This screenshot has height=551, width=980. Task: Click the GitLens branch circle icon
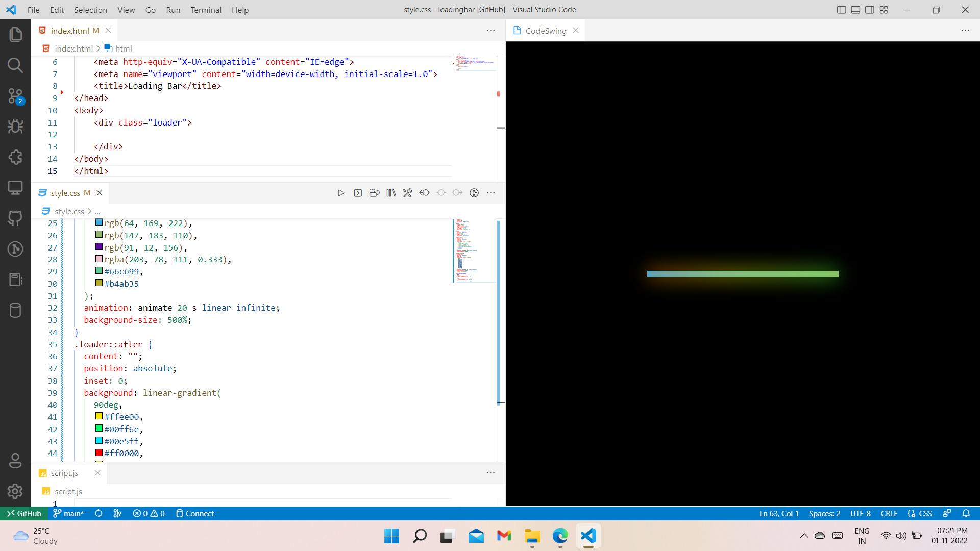[x=474, y=193]
